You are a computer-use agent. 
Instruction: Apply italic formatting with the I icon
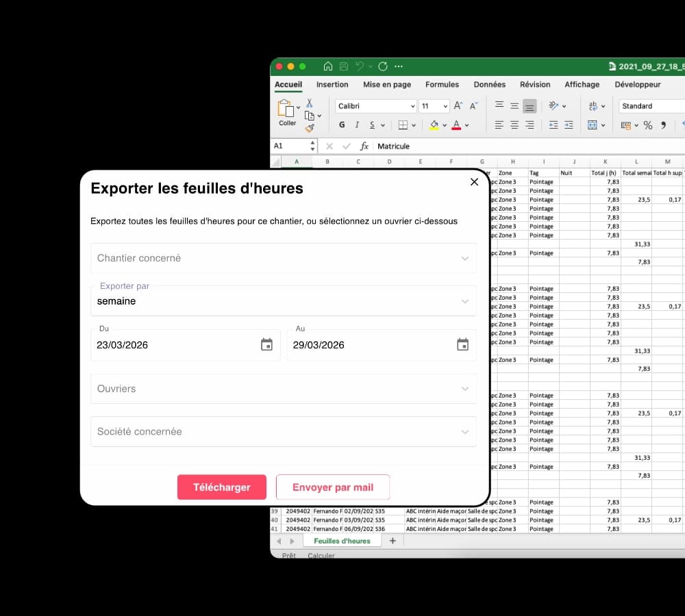358,125
